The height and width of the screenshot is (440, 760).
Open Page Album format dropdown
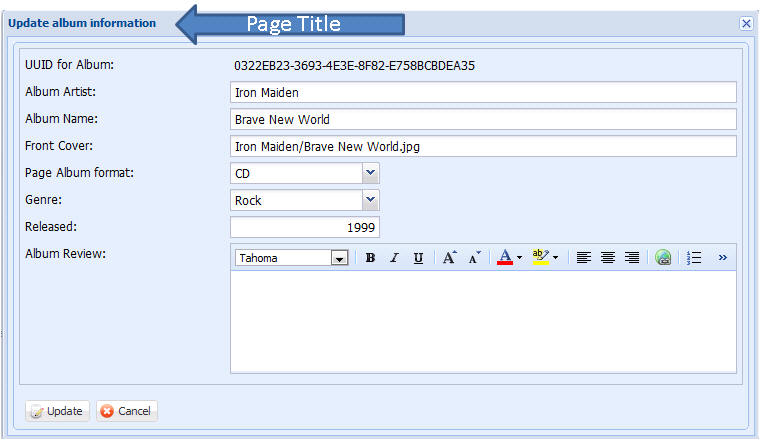tap(370, 173)
